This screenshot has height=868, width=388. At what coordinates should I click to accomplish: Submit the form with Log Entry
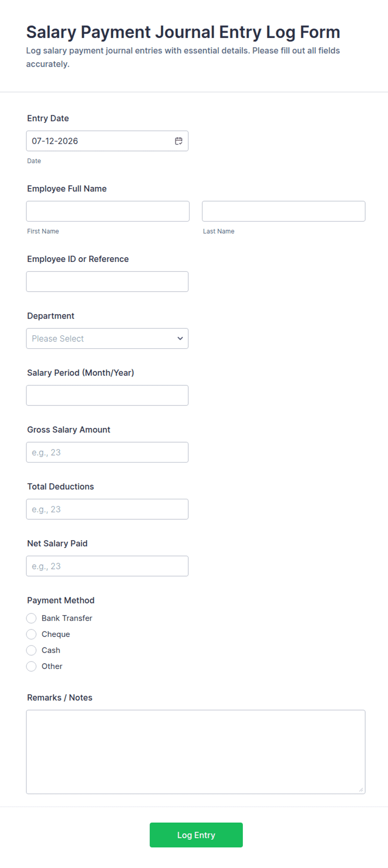click(196, 835)
